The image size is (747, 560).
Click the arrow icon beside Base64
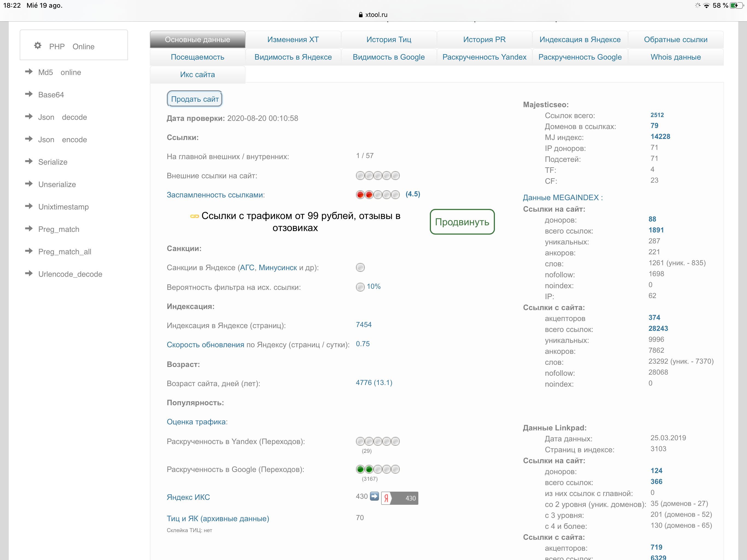pos(29,94)
